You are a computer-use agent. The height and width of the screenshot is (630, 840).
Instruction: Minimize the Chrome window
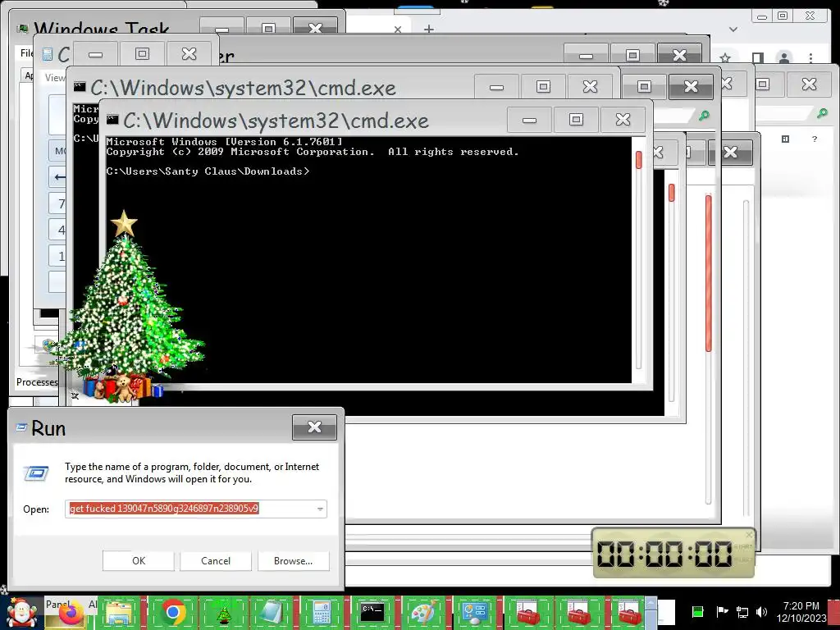(x=762, y=16)
